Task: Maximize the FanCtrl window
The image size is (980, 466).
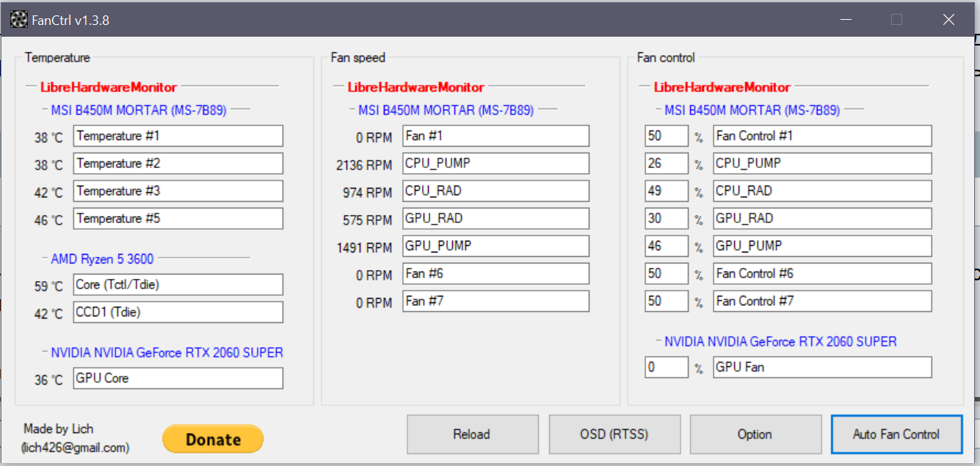Action: coord(896,20)
